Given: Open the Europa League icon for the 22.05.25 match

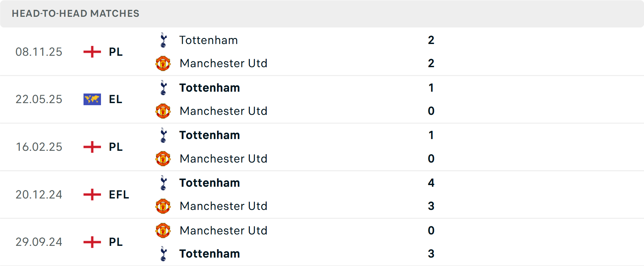Looking at the screenshot, I should pyautogui.click(x=92, y=99).
